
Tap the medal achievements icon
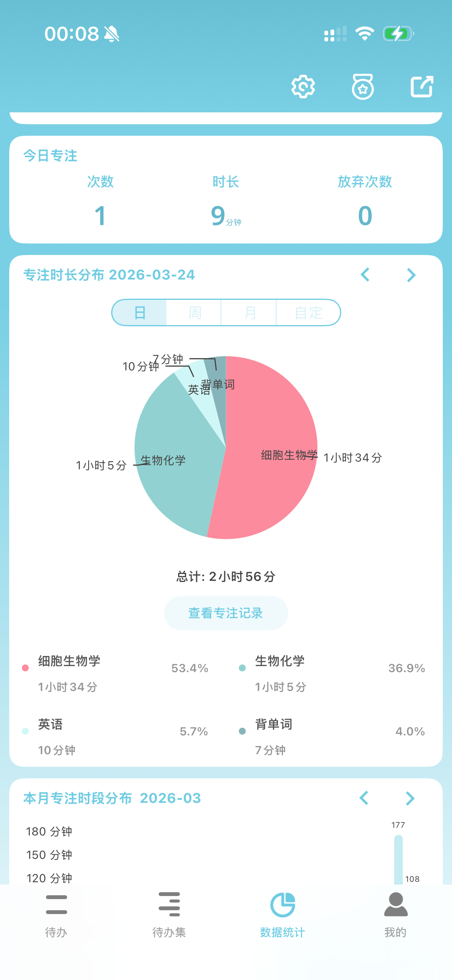pos(363,87)
